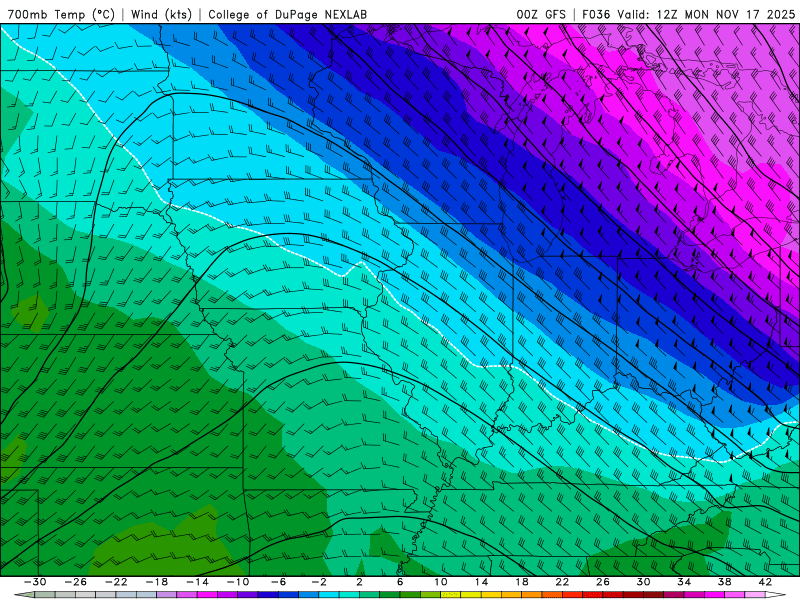
Task: Click the 30 value on the color scale
Action: pos(643,582)
